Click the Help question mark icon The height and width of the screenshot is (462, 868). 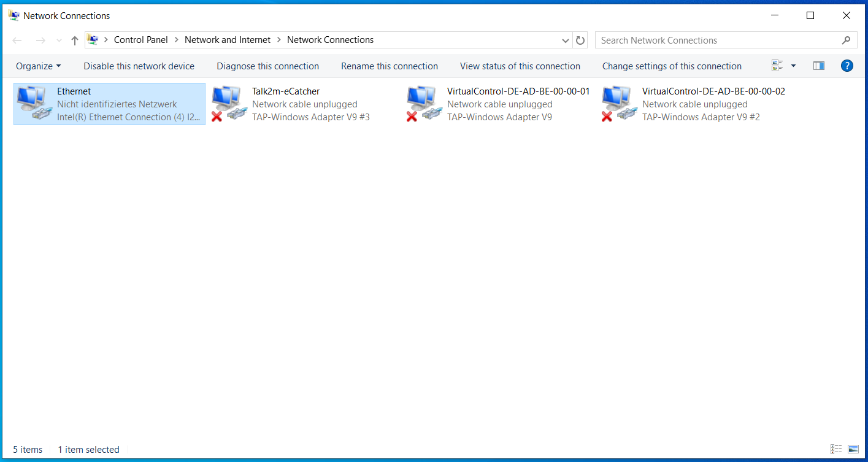[847, 66]
